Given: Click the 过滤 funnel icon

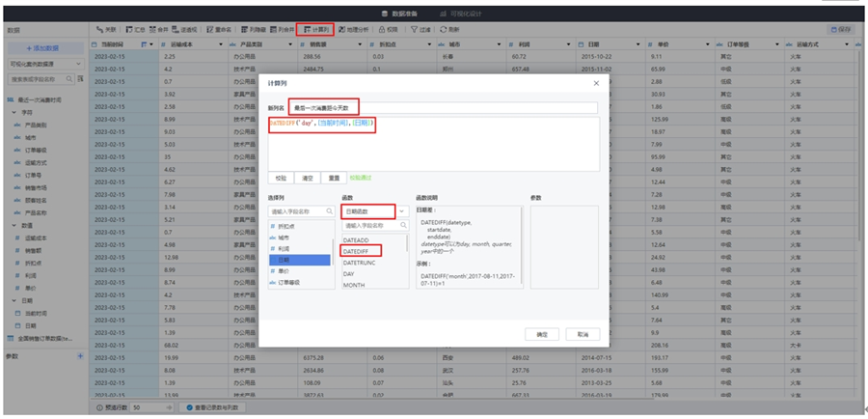Looking at the screenshot, I should click(x=412, y=30).
